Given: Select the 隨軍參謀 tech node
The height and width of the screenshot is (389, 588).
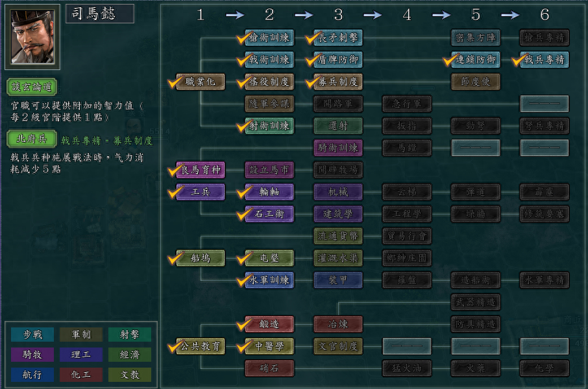Looking at the screenshot, I should tap(269, 104).
